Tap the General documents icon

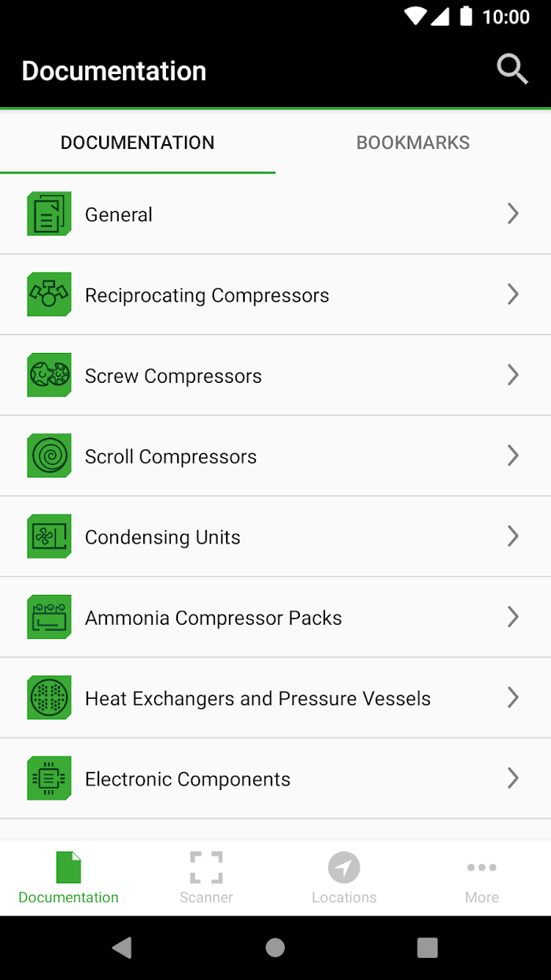coord(49,213)
